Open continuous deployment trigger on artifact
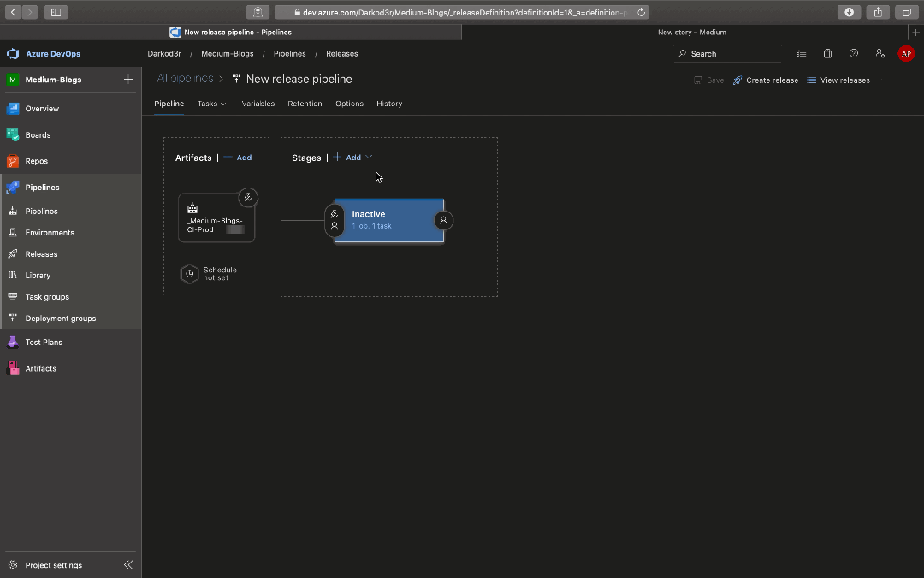The image size is (924, 578). (248, 198)
